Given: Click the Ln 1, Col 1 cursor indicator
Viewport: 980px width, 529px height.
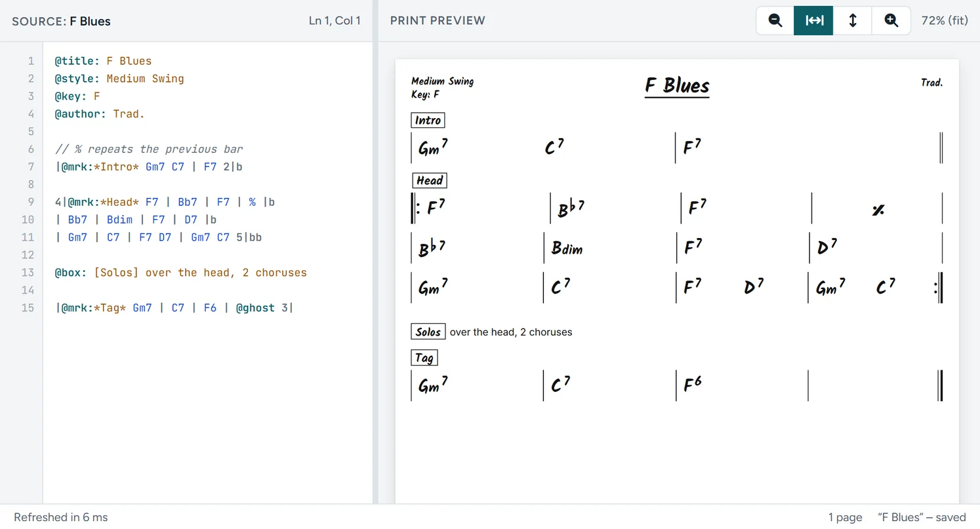Looking at the screenshot, I should point(335,20).
